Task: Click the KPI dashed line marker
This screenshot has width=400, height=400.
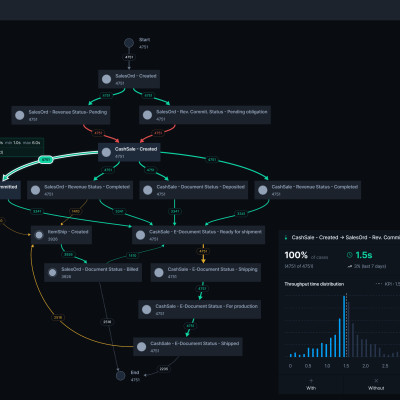Action: [x=347, y=325]
